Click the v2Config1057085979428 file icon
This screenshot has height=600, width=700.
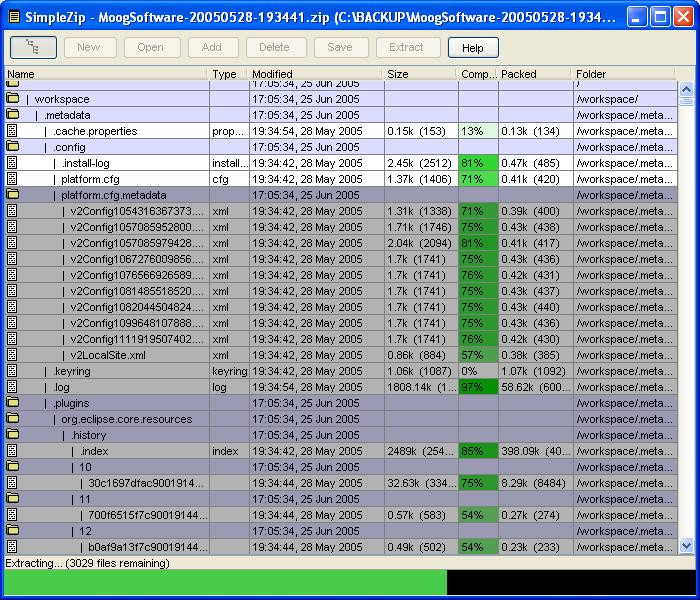[12, 243]
